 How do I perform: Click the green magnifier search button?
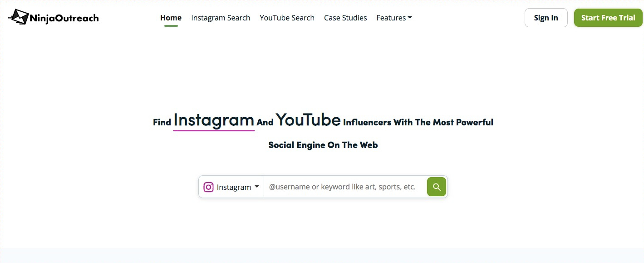(x=437, y=187)
